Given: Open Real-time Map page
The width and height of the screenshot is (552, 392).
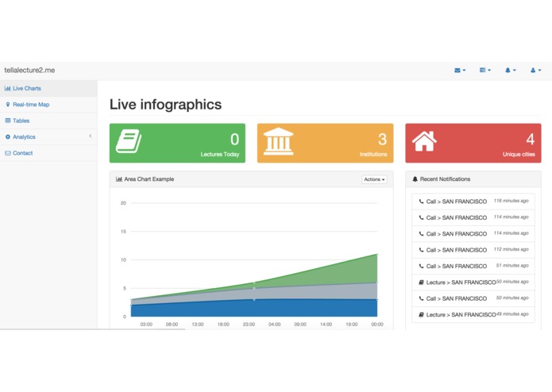Looking at the screenshot, I should click(x=48, y=105).
